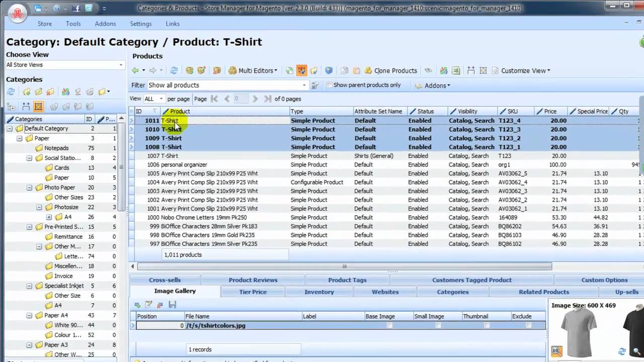Open the Links menu
Viewport: 644px width, 362px height.
click(x=173, y=24)
